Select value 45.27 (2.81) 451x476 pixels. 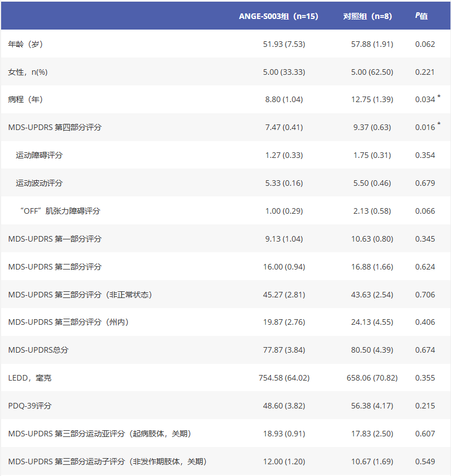284,295
